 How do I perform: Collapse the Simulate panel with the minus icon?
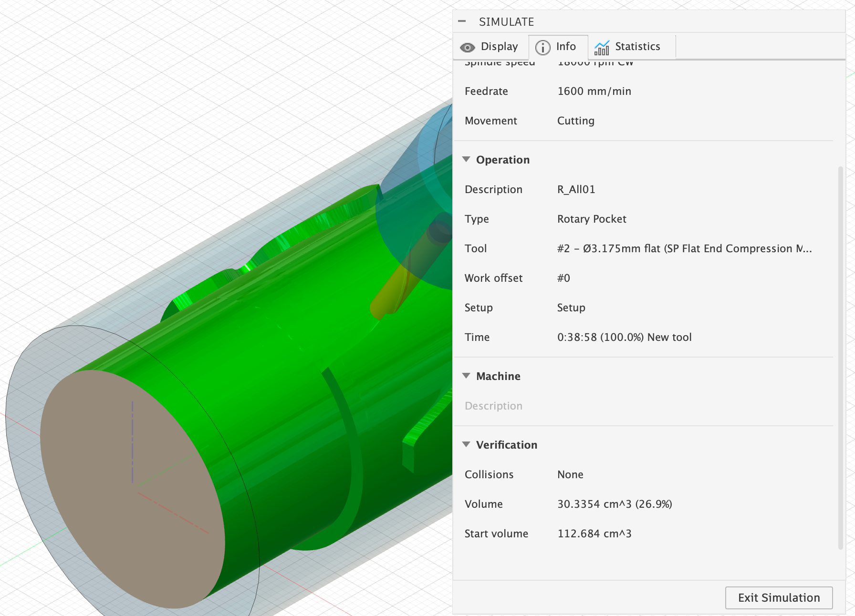461,21
